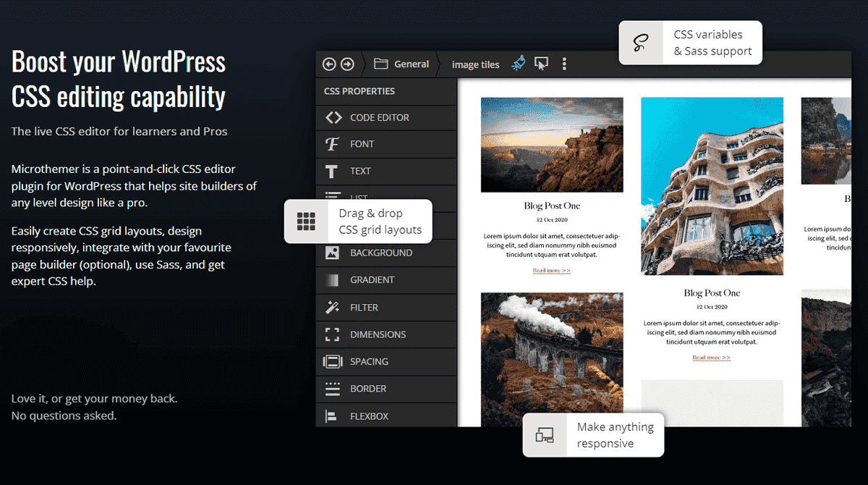Screen dimensions: 868x485
Task: Click the Code Editor brackets icon
Action: pos(333,117)
